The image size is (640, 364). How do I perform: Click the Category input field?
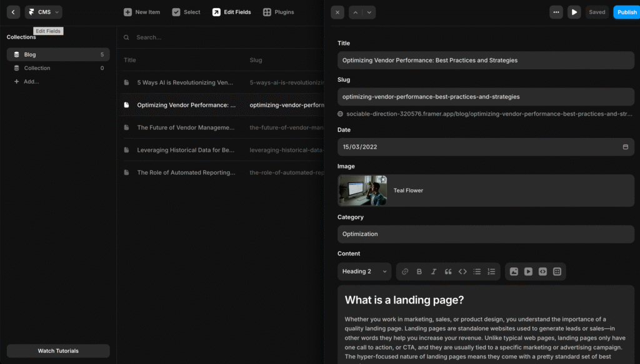486,234
